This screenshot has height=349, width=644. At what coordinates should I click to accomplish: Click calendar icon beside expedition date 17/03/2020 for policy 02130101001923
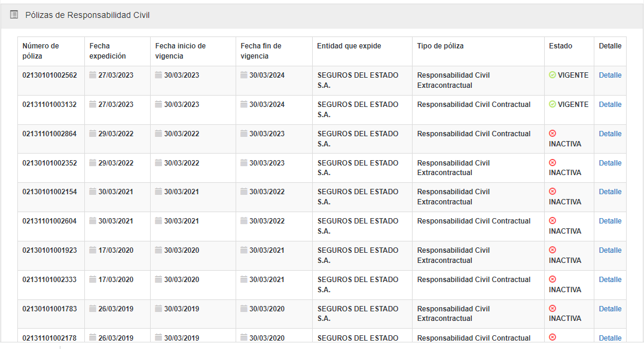pos(93,250)
